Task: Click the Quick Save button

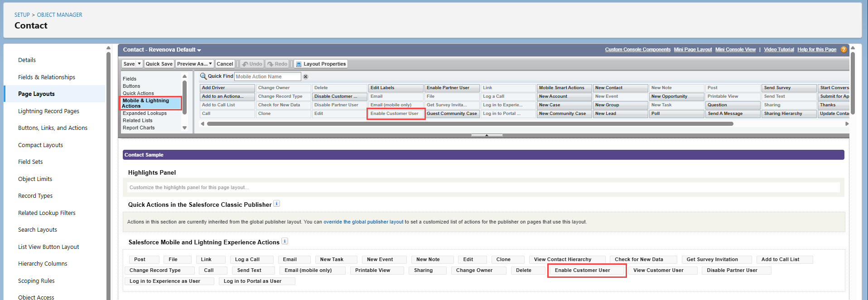Action: (159, 64)
